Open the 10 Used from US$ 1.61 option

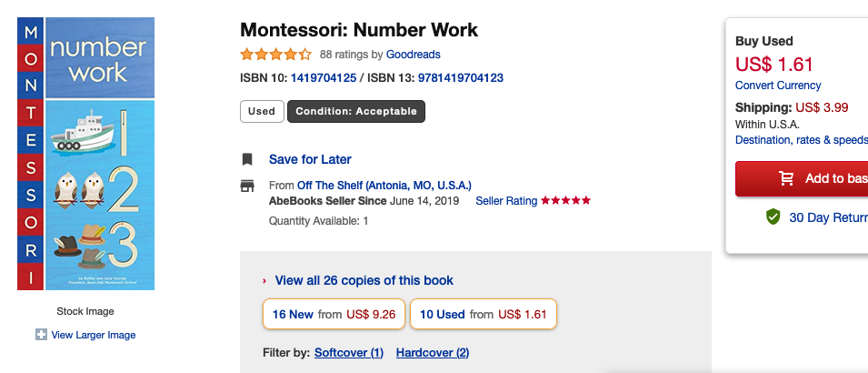tap(484, 314)
